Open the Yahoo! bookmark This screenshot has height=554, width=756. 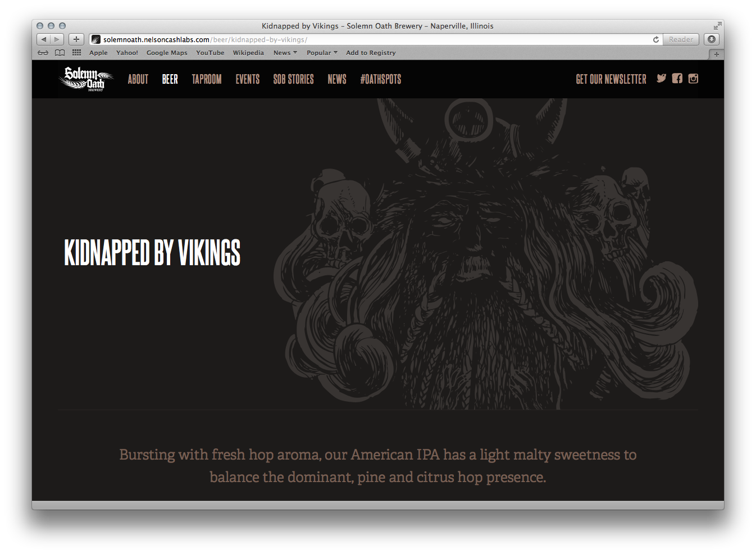point(127,53)
